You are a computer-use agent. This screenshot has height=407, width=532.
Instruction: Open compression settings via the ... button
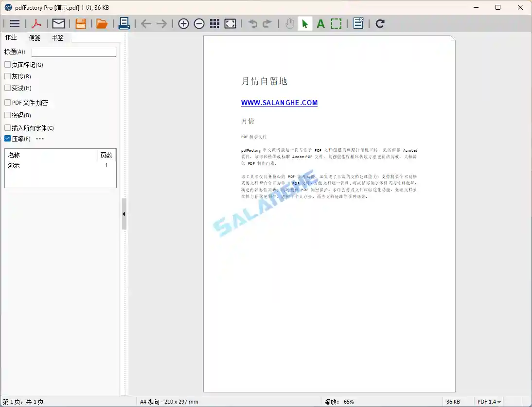click(x=40, y=139)
